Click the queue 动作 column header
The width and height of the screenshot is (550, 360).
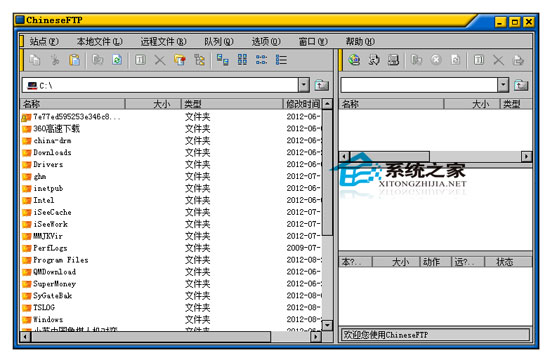[435, 262]
